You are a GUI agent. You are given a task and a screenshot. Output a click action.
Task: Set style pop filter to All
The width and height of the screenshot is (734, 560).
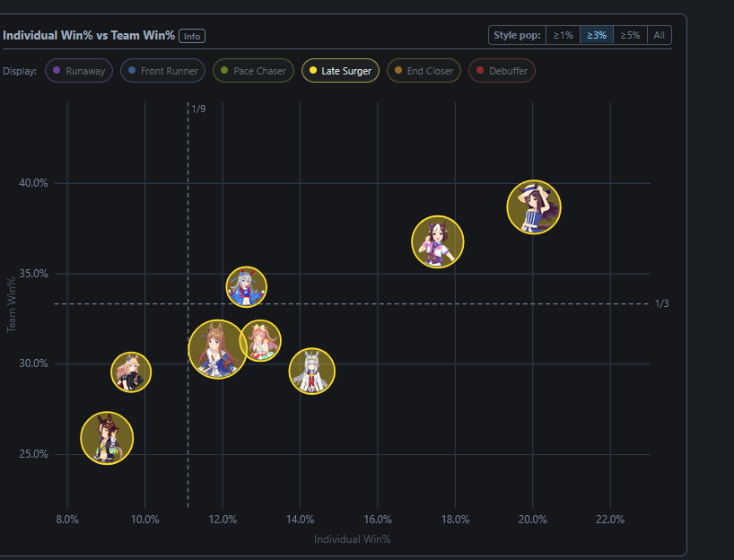(x=660, y=35)
